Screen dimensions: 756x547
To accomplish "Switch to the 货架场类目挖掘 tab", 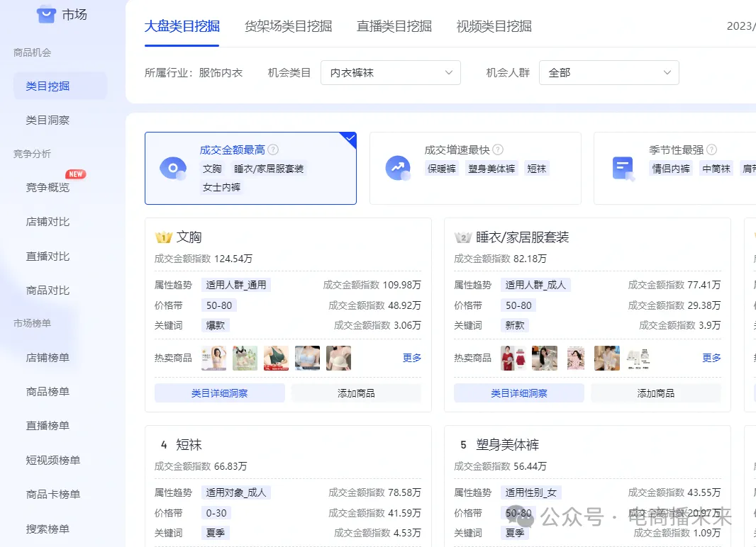I will (x=288, y=27).
